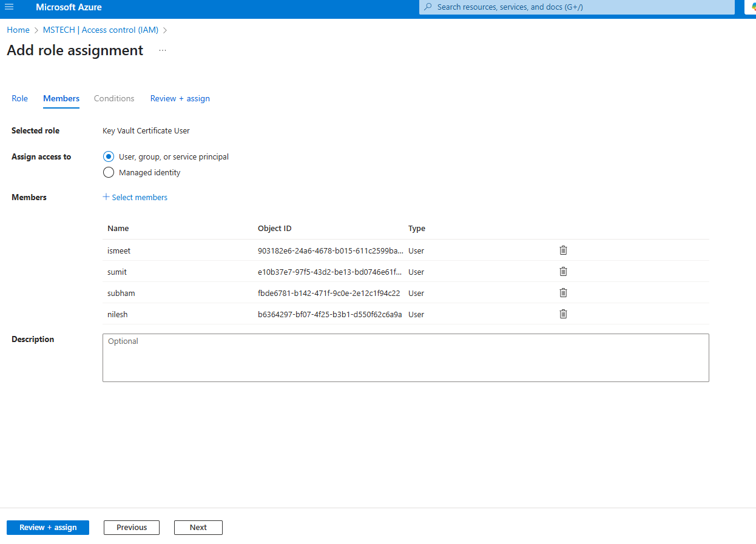Remove sumit using trash icon

click(563, 272)
